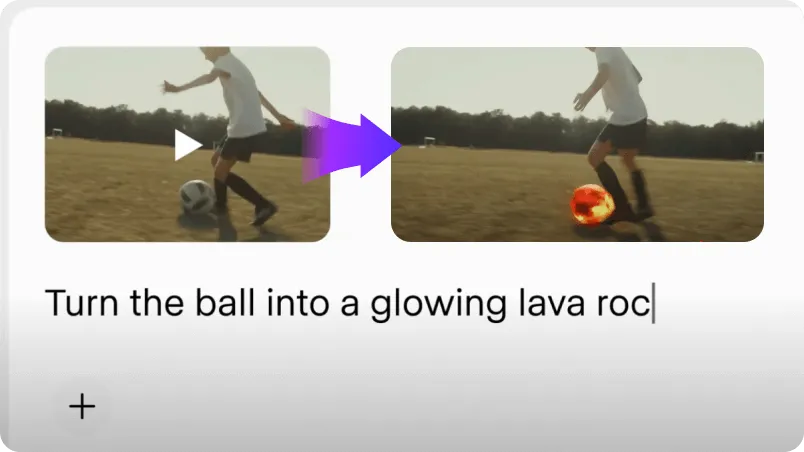Click the word 'glowing' in the prompt
Image resolution: width=804 pixels, height=452 pixels.
click(x=438, y=304)
